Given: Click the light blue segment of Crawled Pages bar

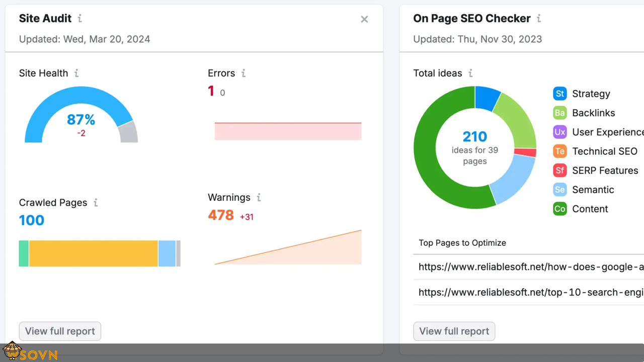Looking at the screenshot, I should pyautogui.click(x=167, y=253).
